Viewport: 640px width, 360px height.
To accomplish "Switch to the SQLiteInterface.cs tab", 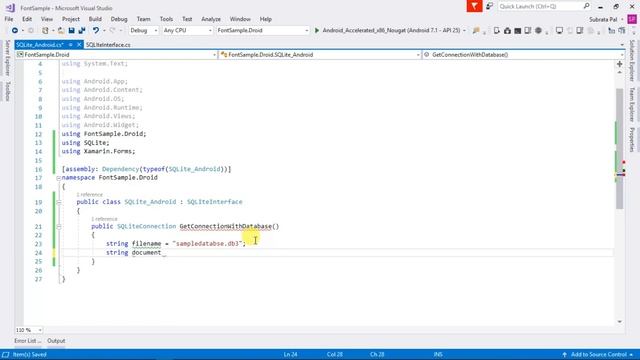I will (108, 45).
